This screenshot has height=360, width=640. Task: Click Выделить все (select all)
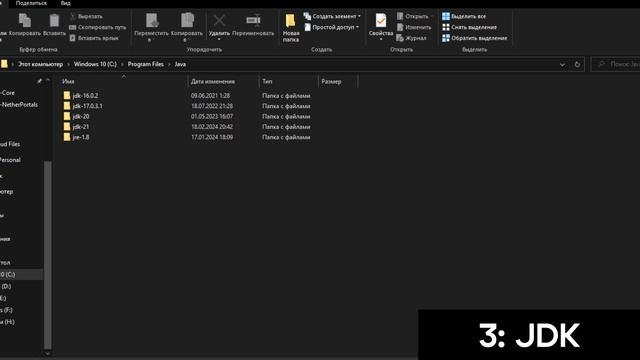(464, 16)
